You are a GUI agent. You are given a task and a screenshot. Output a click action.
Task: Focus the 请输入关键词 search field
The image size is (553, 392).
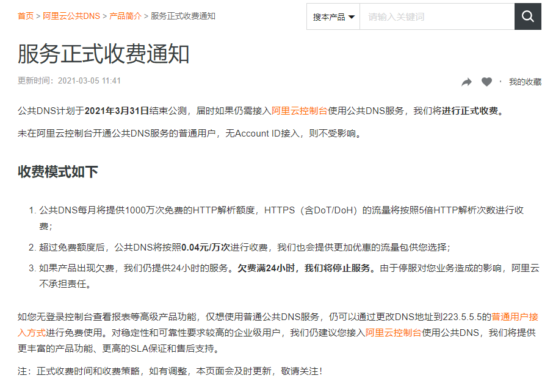(x=437, y=16)
